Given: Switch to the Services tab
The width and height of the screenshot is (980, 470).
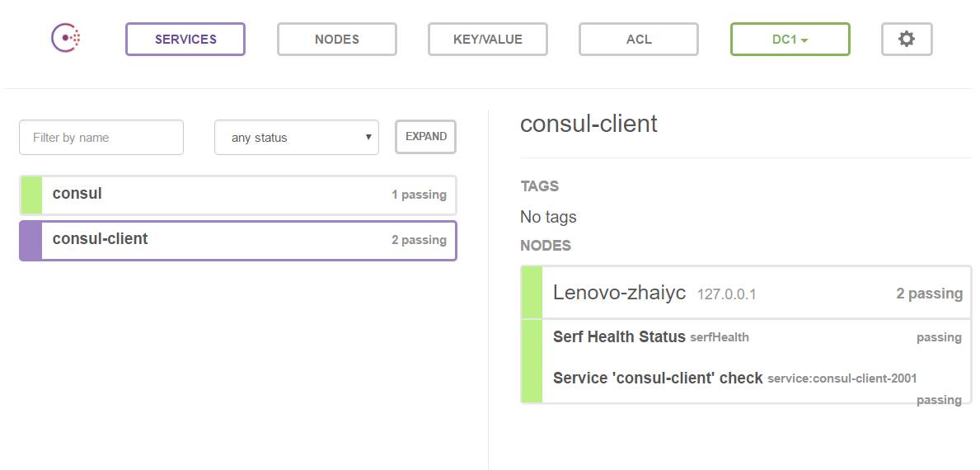Looking at the screenshot, I should click(185, 39).
